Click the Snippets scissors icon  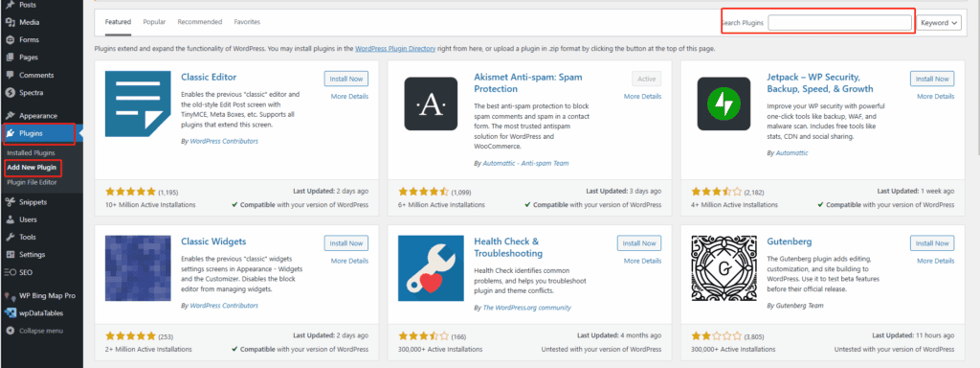coord(10,202)
